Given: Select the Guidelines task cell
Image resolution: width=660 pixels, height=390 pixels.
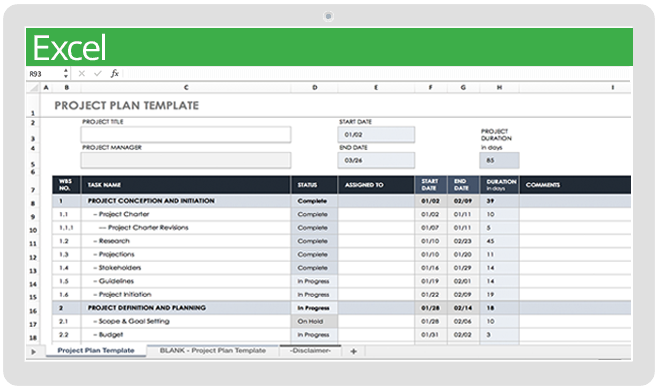Looking at the screenshot, I should pyautogui.click(x=186, y=281).
